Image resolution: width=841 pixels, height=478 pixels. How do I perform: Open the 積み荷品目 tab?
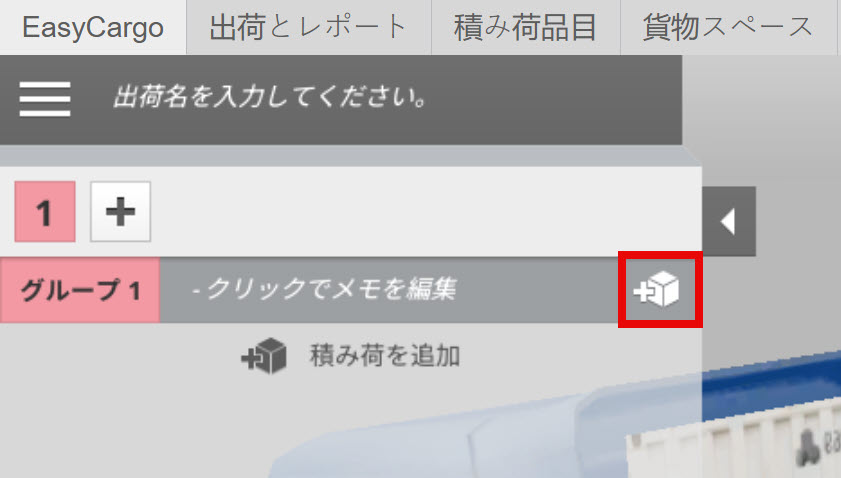(526, 27)
